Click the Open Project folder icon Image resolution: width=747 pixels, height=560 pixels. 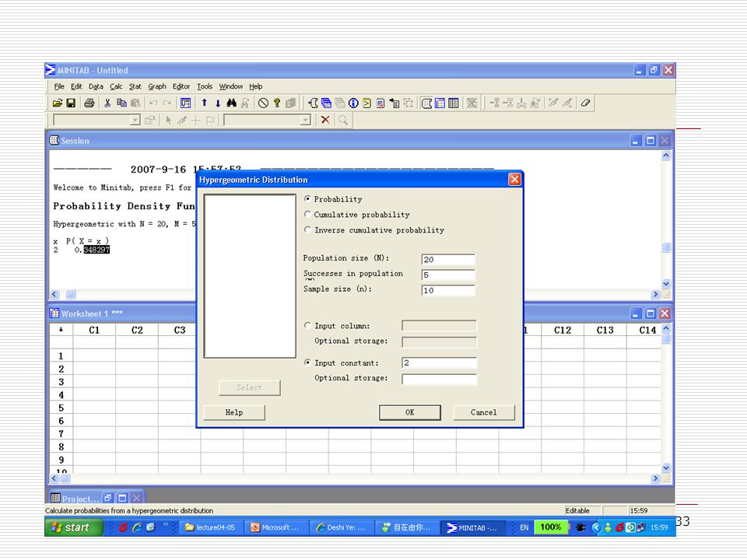click(x=57, y=103)
